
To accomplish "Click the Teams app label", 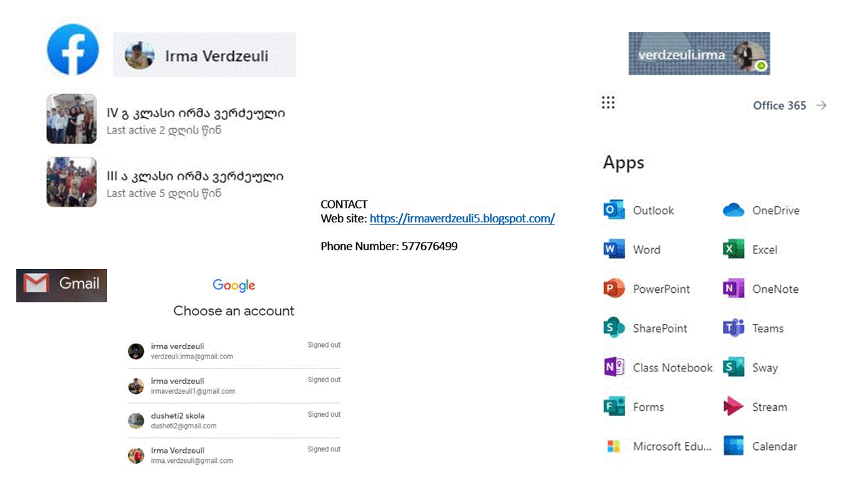I will (x=768, y=329).
